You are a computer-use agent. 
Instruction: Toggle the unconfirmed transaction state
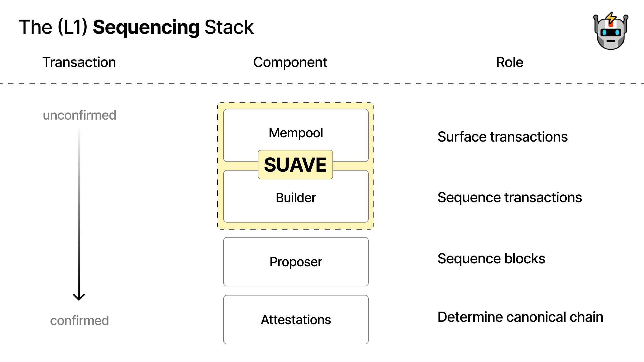[x=81, y=115]
